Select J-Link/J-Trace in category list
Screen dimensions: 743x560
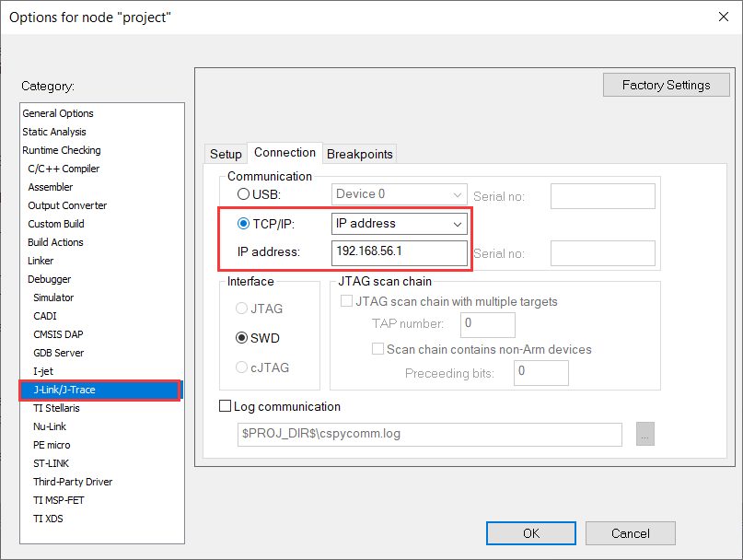coord(64,390)
